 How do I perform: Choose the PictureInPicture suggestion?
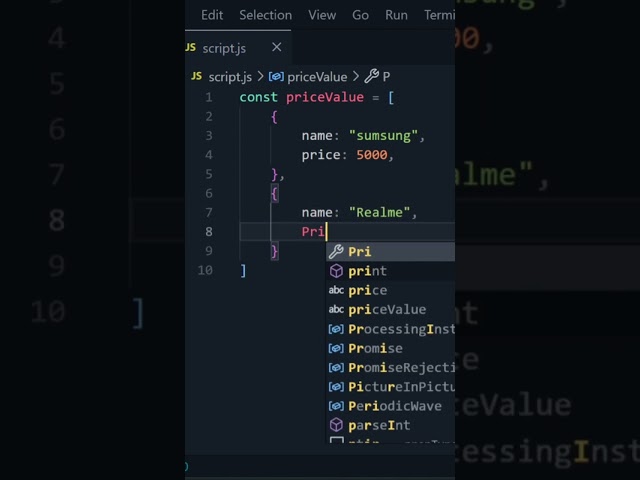coord(391,387)
